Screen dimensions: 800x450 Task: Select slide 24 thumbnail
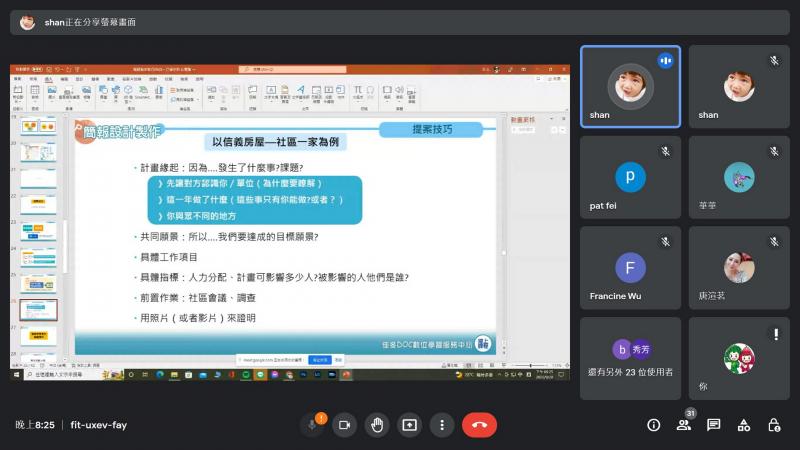coord(38,258)
